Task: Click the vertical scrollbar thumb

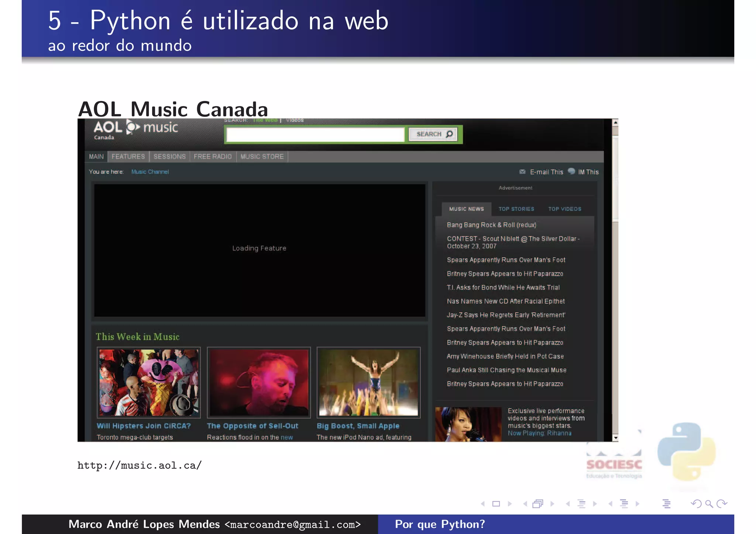Action: pos(615,179)
